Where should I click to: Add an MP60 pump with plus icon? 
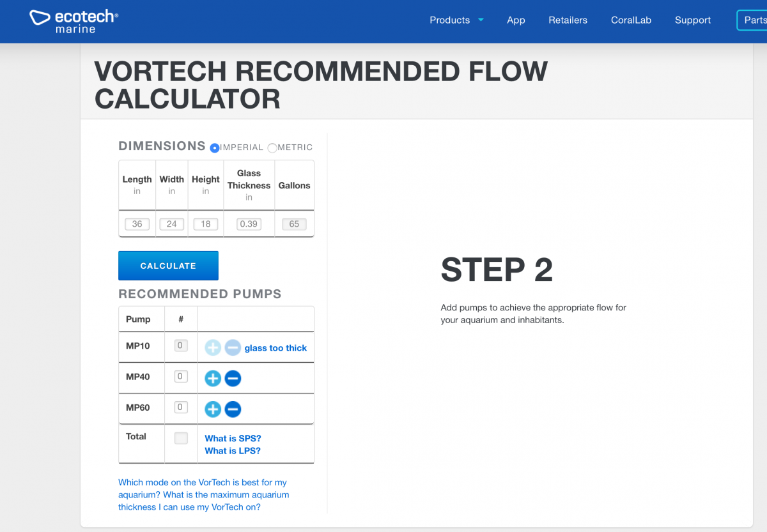[x=213, y=409]
